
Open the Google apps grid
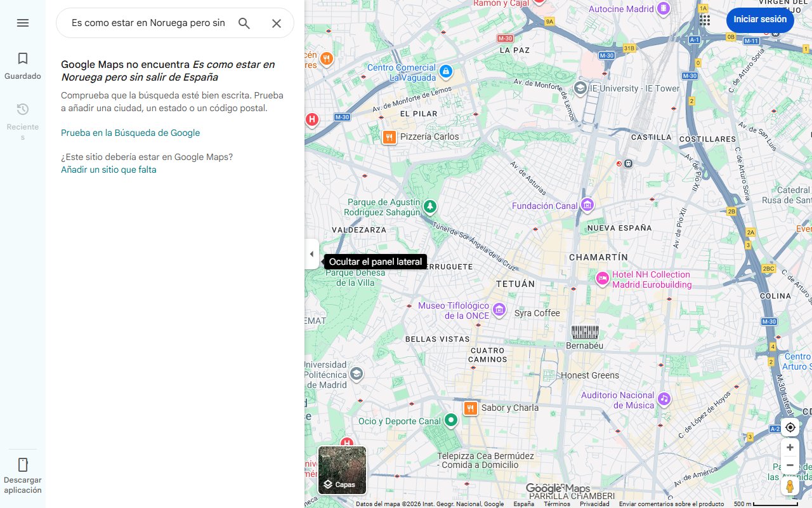[x=705, y=20]
